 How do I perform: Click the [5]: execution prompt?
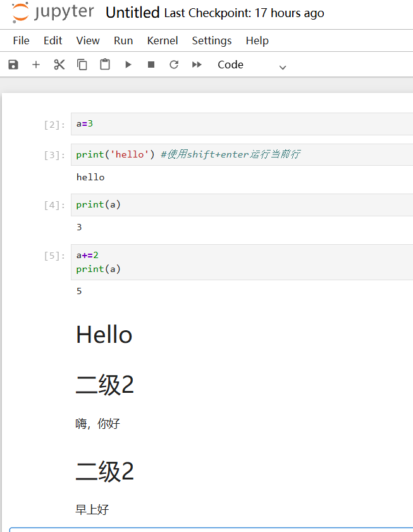coord(54,256)
